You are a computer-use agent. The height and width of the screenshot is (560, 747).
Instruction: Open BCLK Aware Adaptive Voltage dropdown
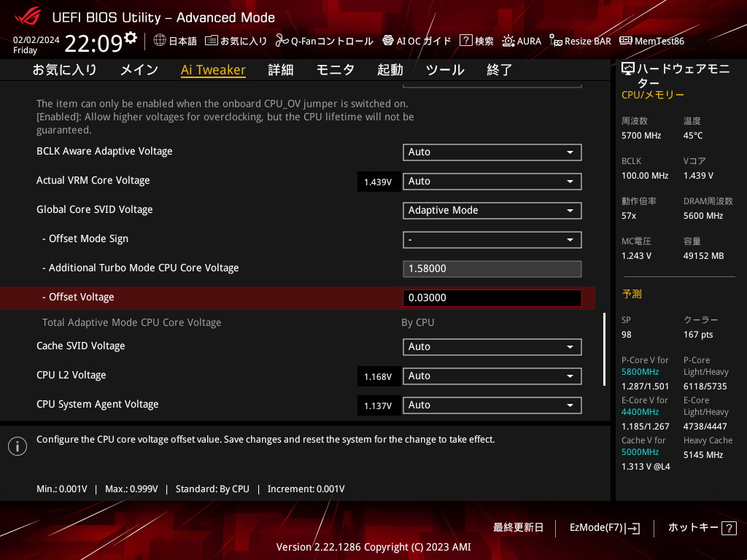tap(492, 152)
